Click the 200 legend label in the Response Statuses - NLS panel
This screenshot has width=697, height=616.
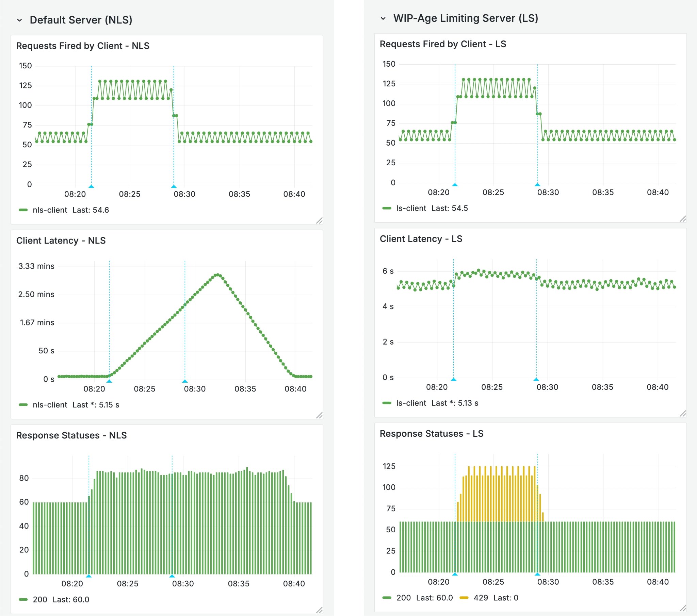(40, 599)
